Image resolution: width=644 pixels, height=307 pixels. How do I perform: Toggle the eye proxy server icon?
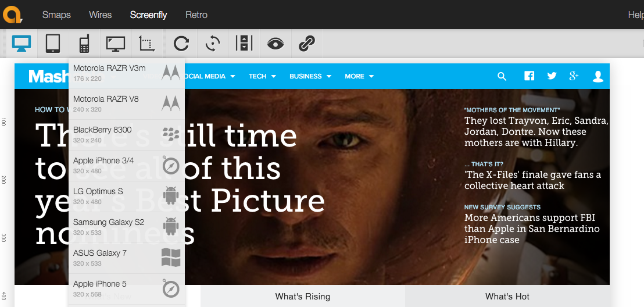tap(276, 43)
